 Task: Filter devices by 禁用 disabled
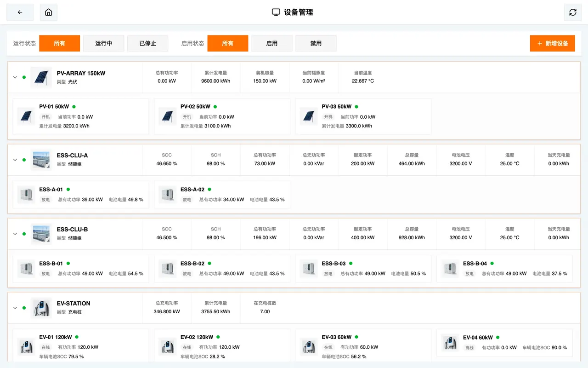click(316, 43)
